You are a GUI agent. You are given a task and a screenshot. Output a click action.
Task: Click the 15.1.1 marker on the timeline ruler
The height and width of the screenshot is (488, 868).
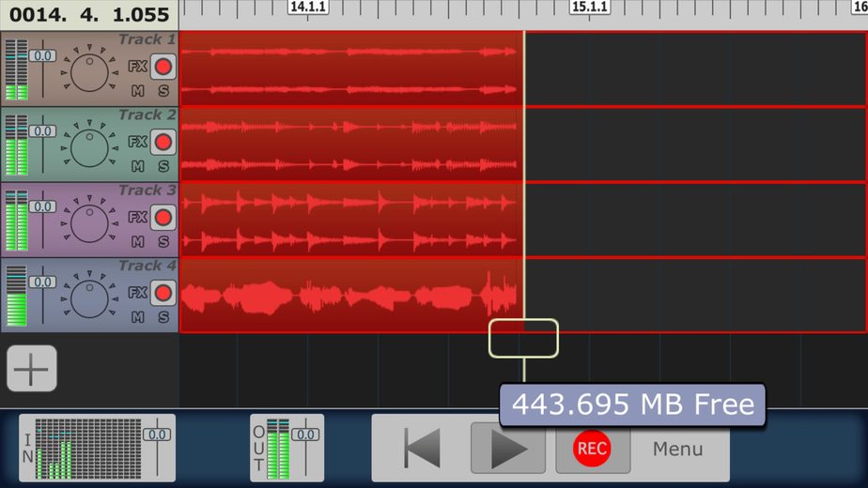[x=590, y=8]
